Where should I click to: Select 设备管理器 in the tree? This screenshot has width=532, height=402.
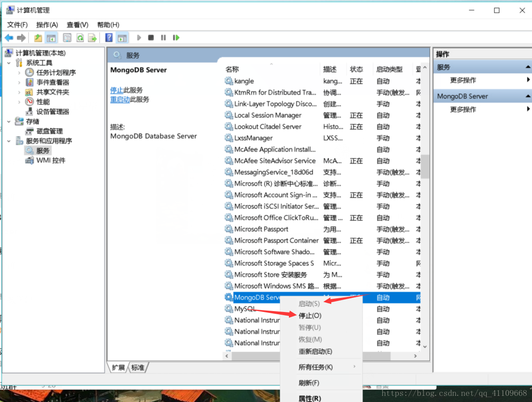coord(52,112)
